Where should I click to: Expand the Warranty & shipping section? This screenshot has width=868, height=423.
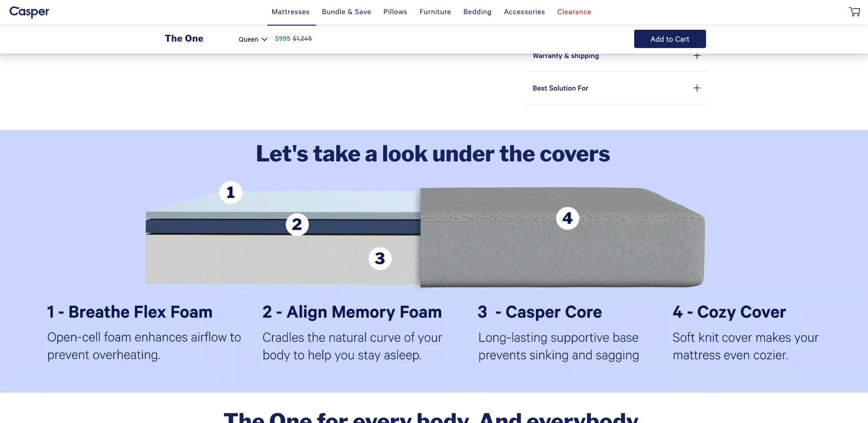coord(566,56)
